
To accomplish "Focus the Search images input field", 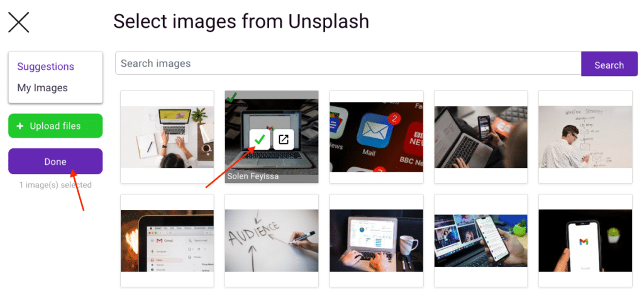I will coord(348,64).
